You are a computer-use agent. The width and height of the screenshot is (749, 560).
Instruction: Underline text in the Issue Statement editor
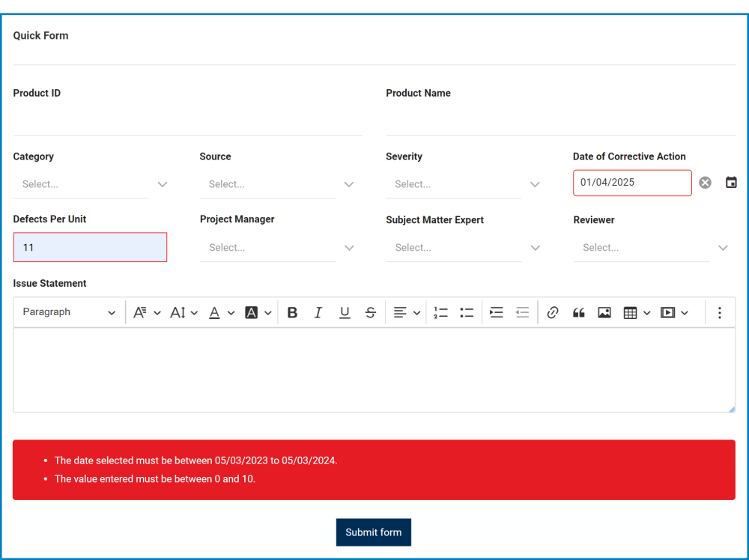pyautogui.click(x=345, y=312)
